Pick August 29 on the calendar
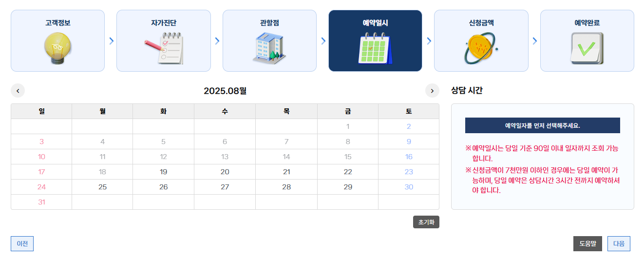644x261 pixels. 348,187
